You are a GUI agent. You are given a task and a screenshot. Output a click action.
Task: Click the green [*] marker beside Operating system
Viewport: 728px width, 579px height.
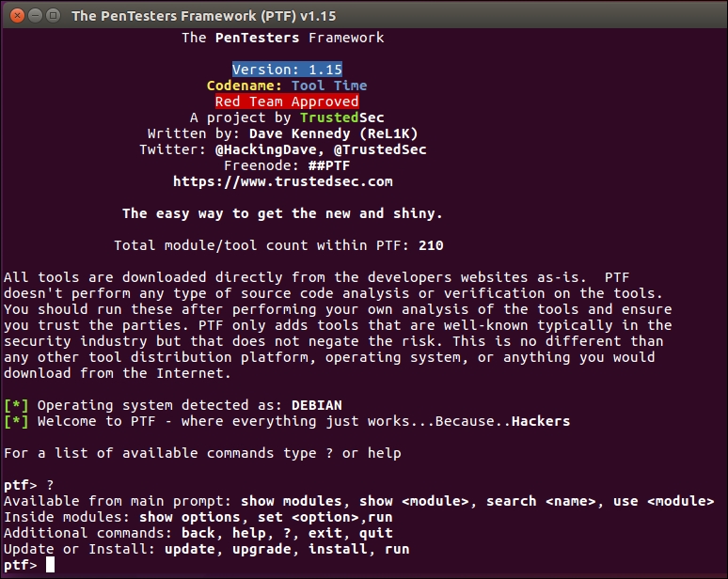point(15,405)
